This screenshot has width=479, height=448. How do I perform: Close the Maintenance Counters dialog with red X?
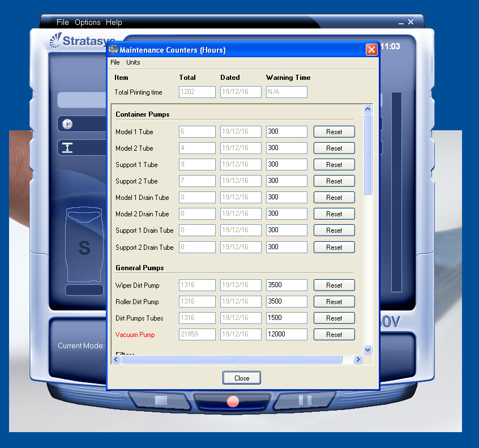coord(371,49)
